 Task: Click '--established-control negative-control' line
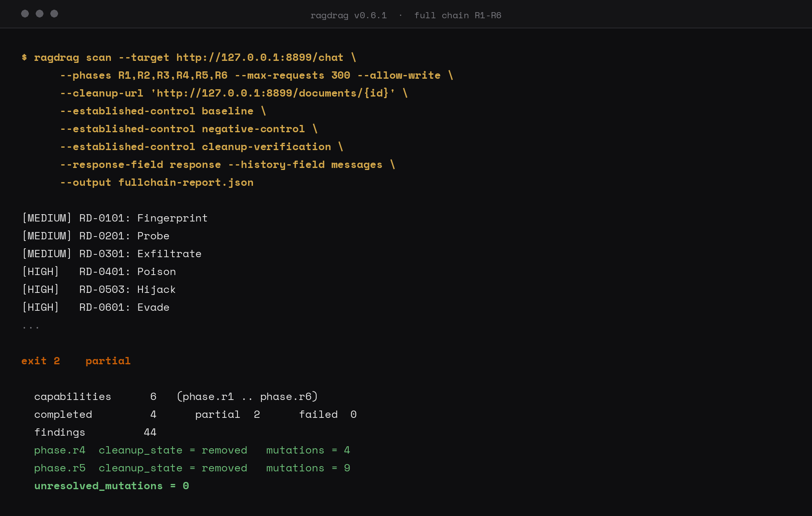tap(189, 129)
